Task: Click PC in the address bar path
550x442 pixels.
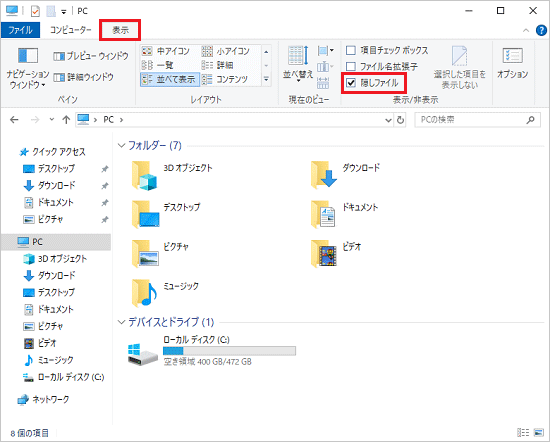Action: click(108, 120)
